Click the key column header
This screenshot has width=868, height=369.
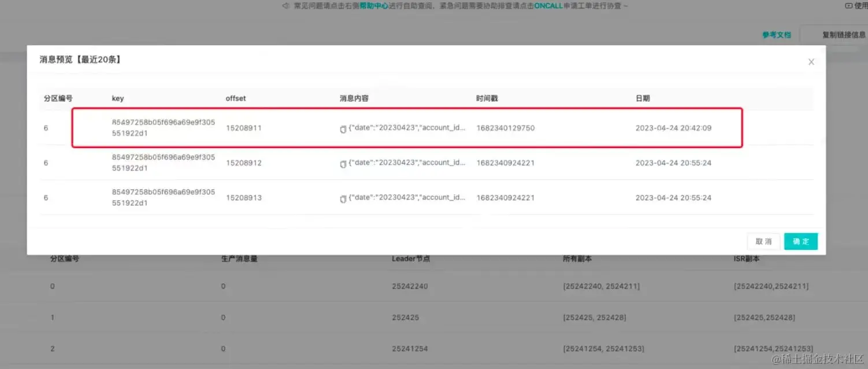tap(118, 98)
